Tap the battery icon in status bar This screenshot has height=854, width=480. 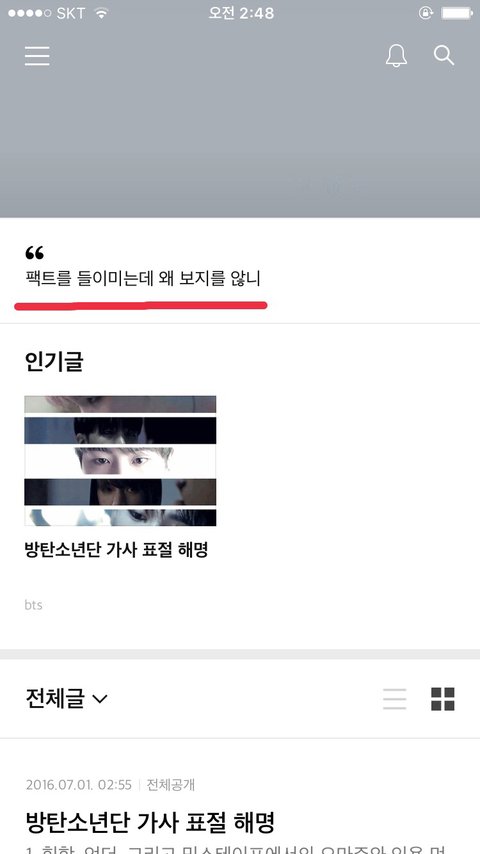[456, 13]
